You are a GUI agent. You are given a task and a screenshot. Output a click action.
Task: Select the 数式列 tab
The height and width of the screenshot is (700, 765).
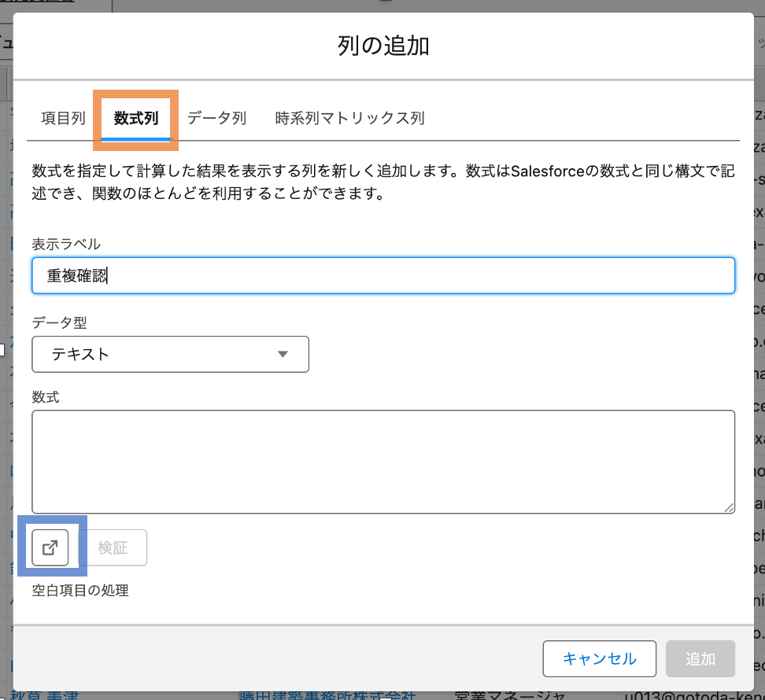[136, 119]
